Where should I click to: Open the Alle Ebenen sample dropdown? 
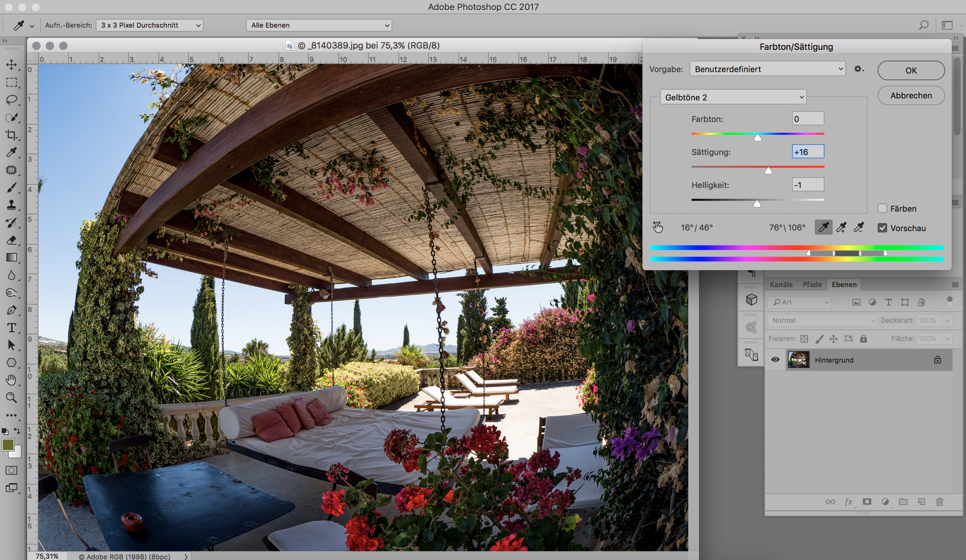coord(319,25)
